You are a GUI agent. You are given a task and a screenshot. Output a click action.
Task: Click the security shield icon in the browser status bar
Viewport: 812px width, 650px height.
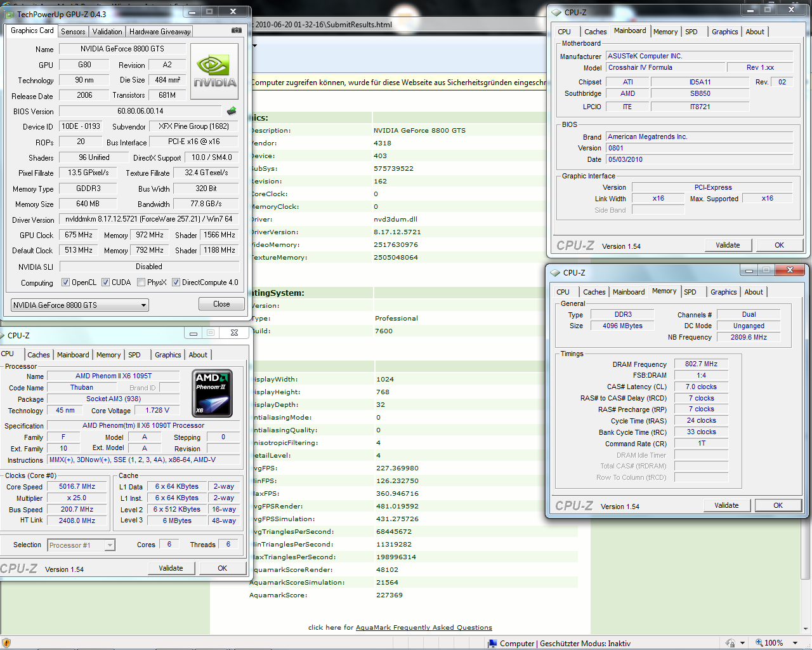[x=6, y=643]
